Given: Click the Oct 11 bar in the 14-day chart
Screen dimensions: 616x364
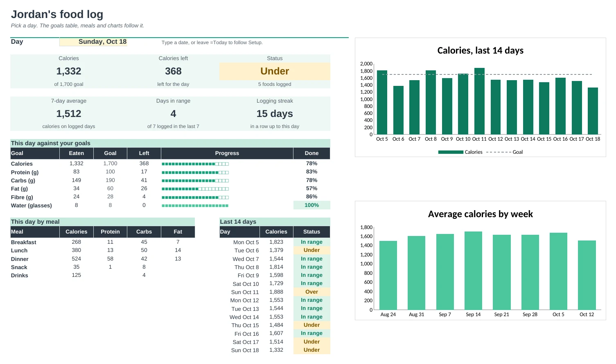Looking at the screenshot, I should click(479, 101).
